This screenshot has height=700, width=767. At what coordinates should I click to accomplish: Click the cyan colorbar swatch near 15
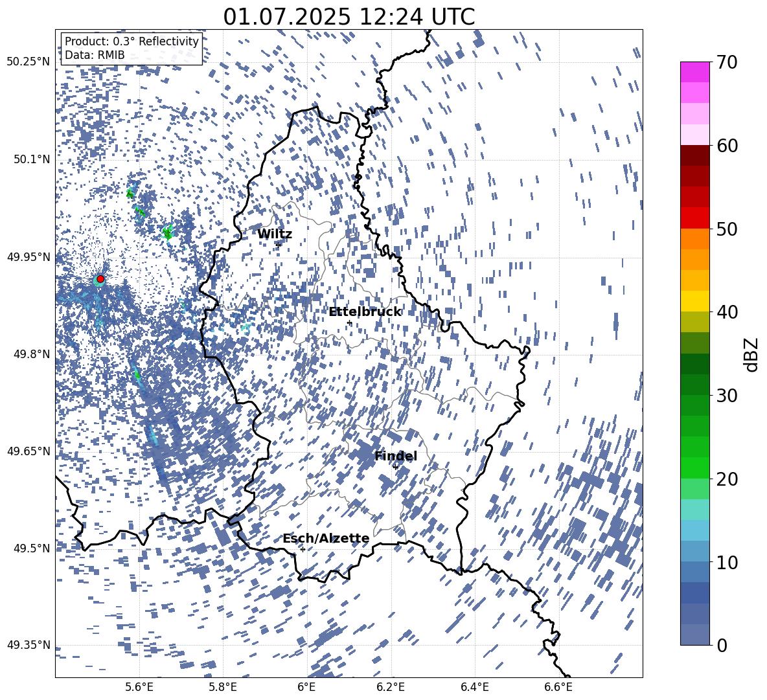(x=694, y=510)
